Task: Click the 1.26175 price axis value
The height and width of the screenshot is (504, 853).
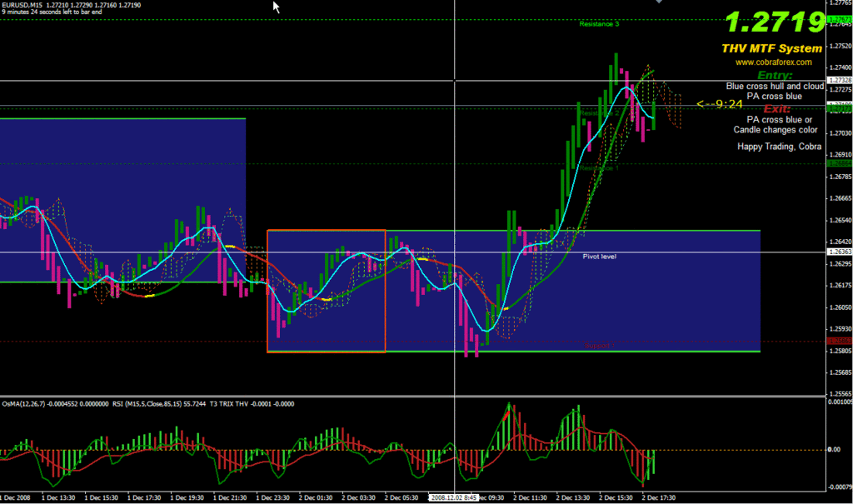Action: tap(841, 286)
